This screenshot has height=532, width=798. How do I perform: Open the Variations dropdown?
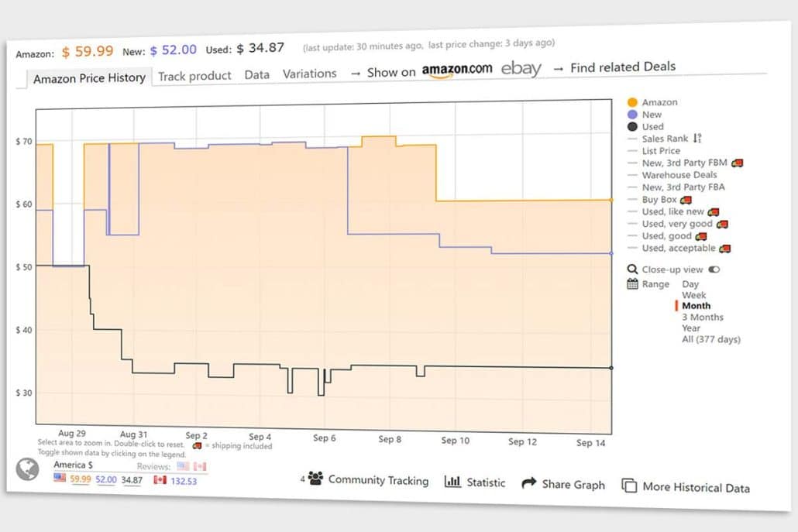coord(309,74)
